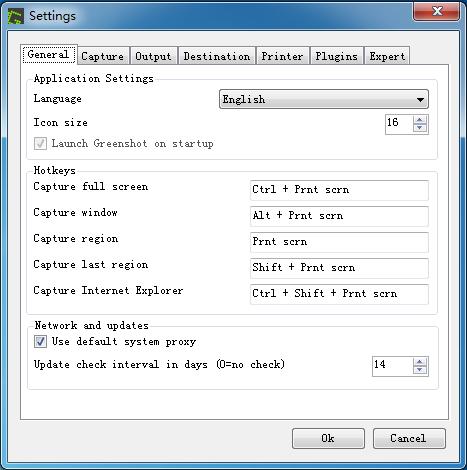Toggle Use default system proxy checkbox
The width and height of the screenshot is (467, 470).
coord(40,342)
